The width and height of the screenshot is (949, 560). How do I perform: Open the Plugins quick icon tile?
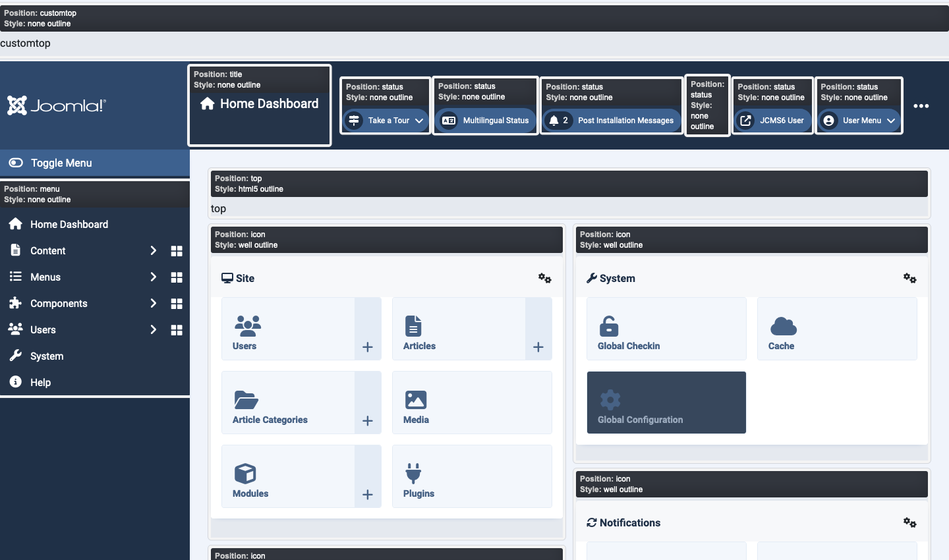(472, 476)
